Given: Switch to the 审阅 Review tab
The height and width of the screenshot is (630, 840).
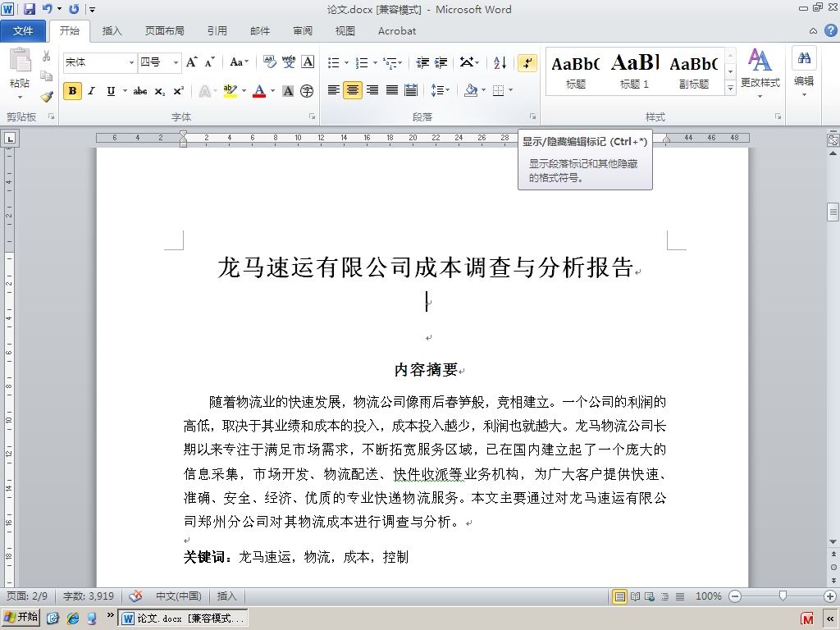Looking at the screenshot, I should (303, 31).
